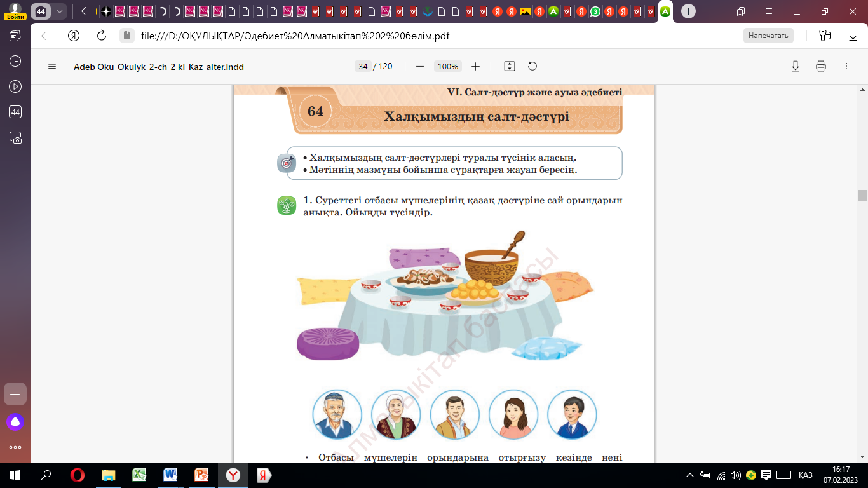
Task: Open the bookmarks collection icon in the address bar
Action: tap(825, 36)
